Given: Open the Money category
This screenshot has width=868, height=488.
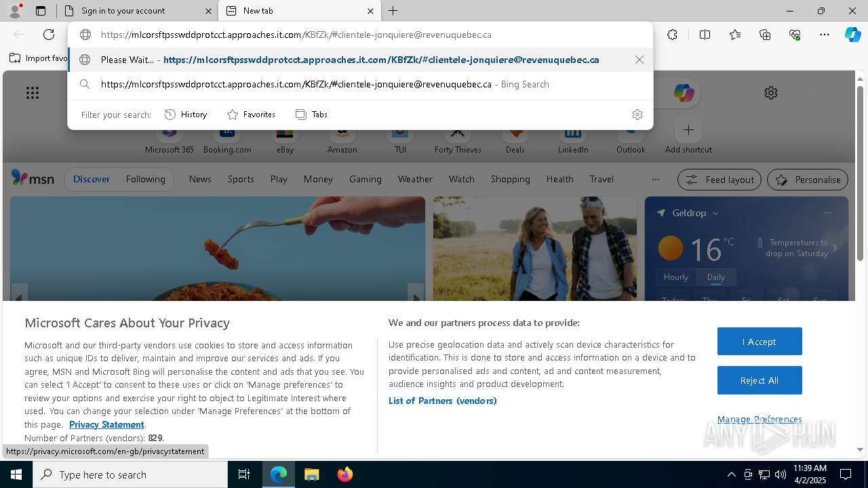Looking at the screenshot, I should tap(318, 179).
